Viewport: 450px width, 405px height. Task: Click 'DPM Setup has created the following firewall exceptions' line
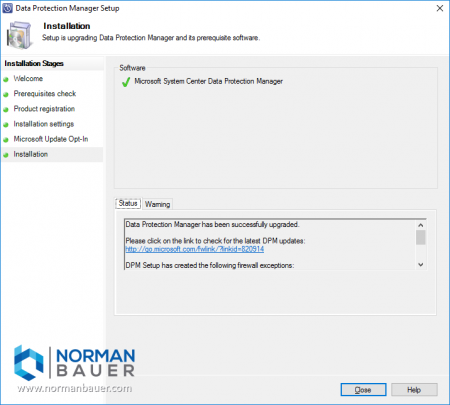[x=210, y=265]
